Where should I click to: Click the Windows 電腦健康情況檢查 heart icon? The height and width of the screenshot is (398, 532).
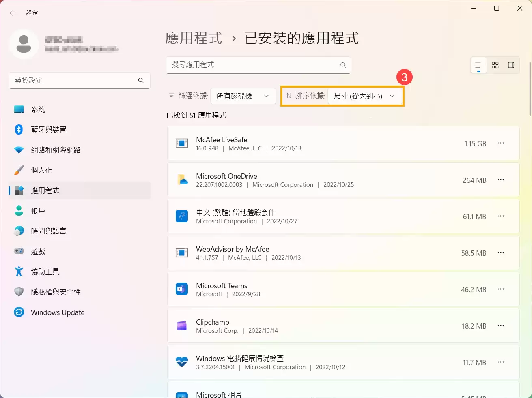point(182,362)
